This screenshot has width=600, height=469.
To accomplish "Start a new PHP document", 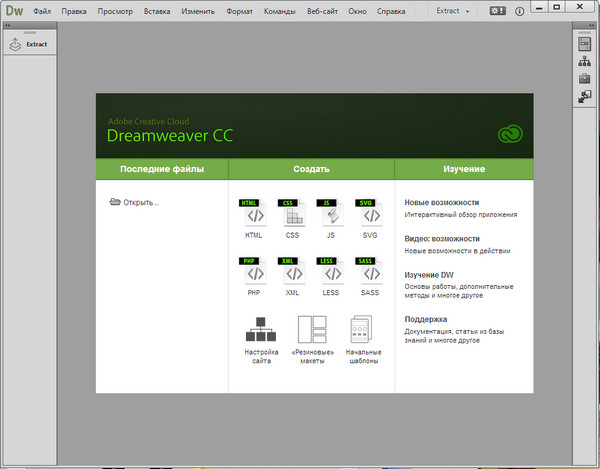I will tap(253, 273).
